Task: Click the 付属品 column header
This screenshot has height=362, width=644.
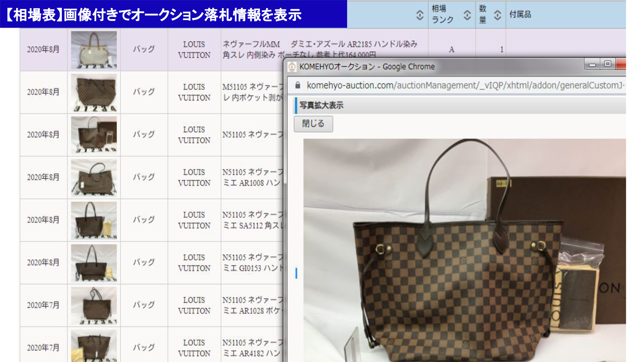Action: click(x=520, y=15)
